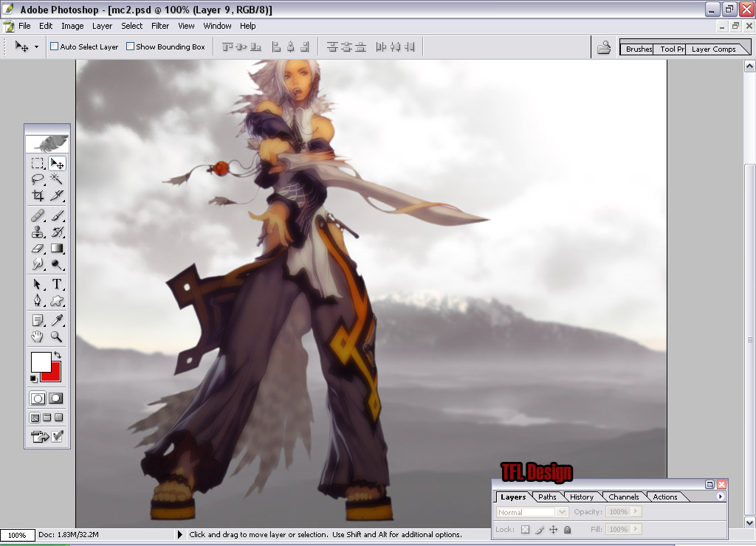Screen dimensions: 756x546
Task: Set the foreground color swatch
Action: (x=41, y=362)
